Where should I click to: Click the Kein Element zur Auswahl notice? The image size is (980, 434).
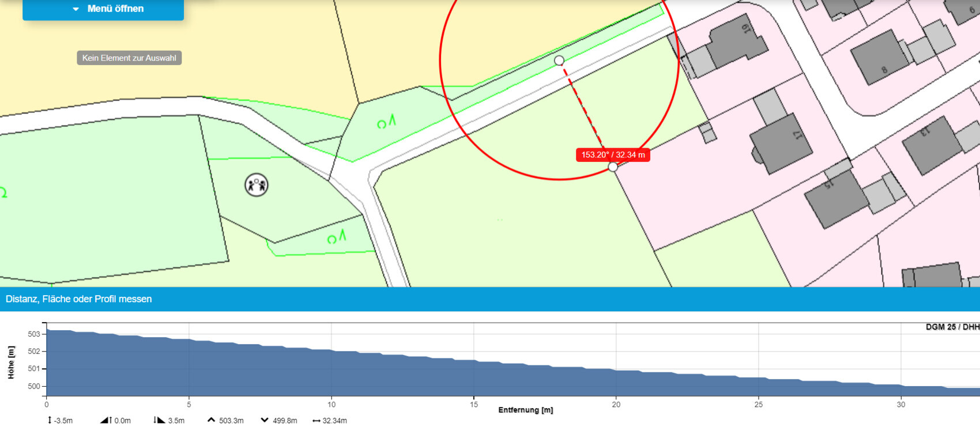[129, 58]
